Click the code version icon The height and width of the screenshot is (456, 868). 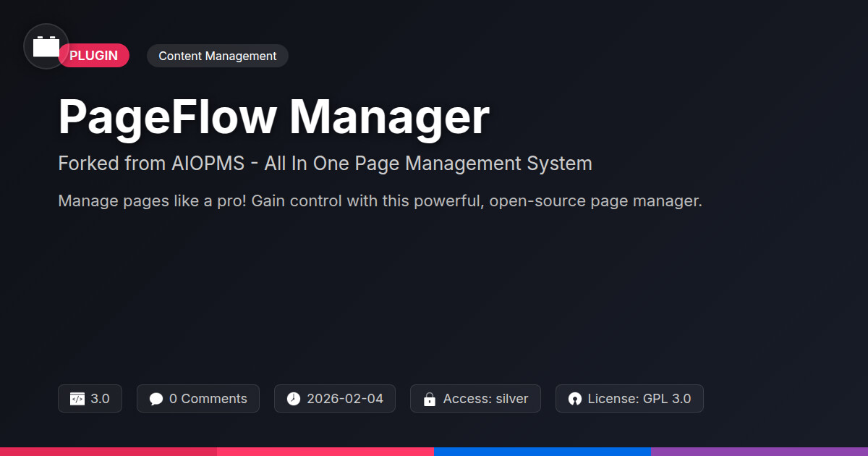tap(77, 399)
